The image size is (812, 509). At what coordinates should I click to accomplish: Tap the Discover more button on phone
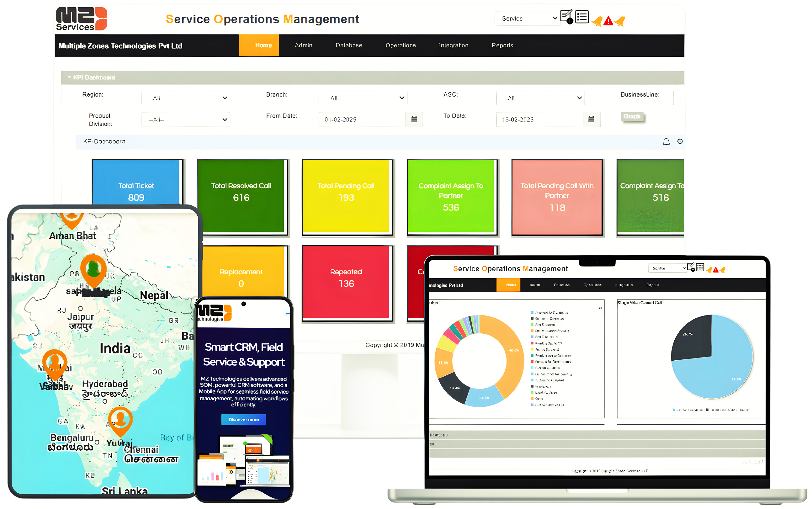[x=243, y=419]
